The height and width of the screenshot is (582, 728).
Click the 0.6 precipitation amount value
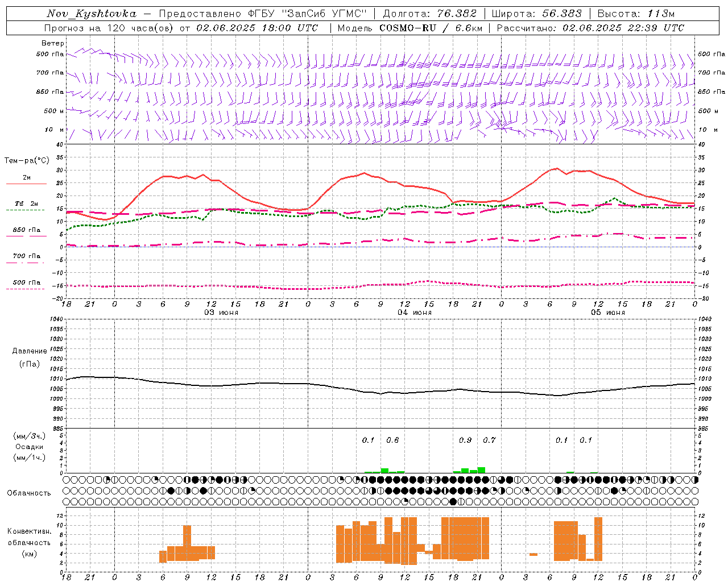pyautogui.click(x=392, y=440)
